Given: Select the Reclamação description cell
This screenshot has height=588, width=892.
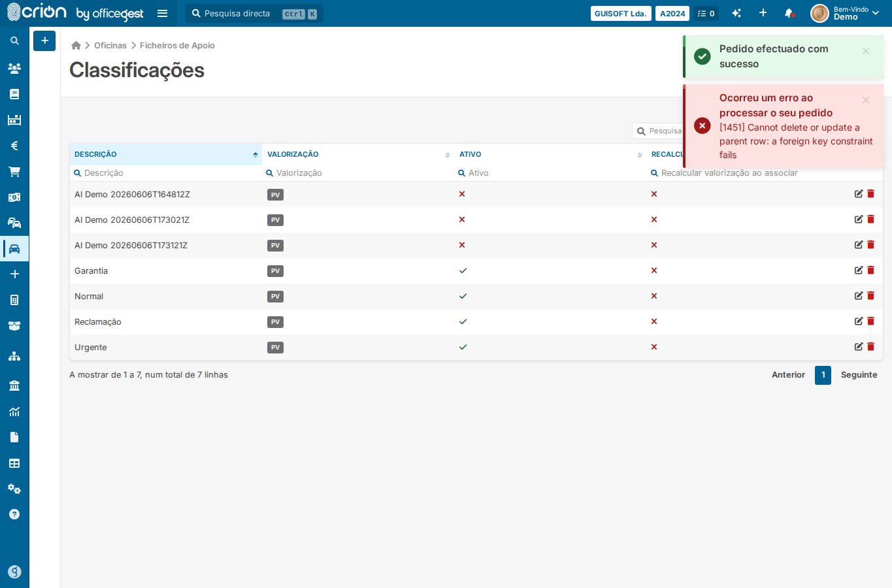Looking at the screenshot, I should (x=98, y=321).
